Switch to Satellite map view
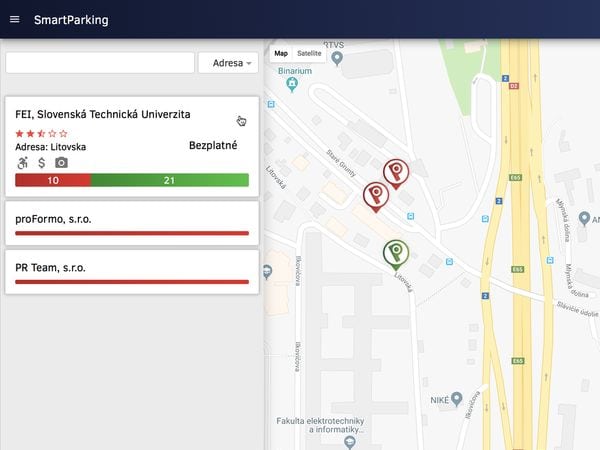Viewport: 600px width, 450px height. click(309, 53)
